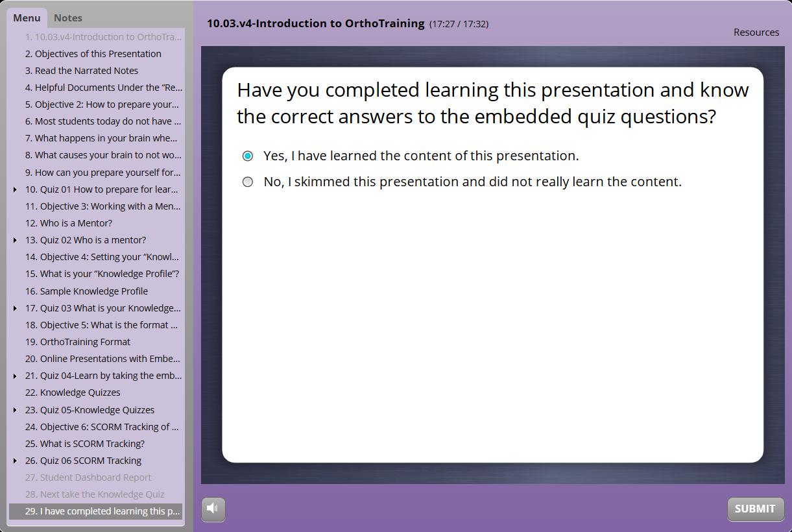Expand the Quiz 03 Knowledge Profile item
Image resolution: width=792 pixels, height=532 pixels.
click(16, 308)
